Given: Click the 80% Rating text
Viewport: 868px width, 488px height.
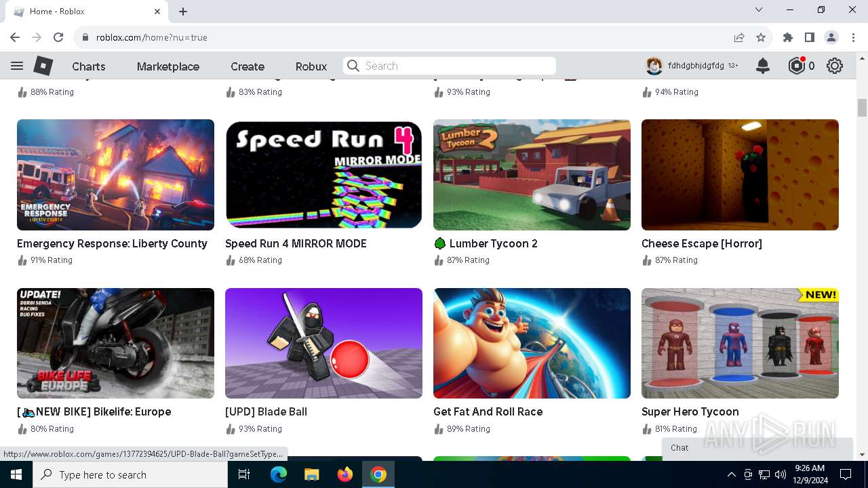Looking at the screenshot, I should pyautogui.click(x=52, y=428).
